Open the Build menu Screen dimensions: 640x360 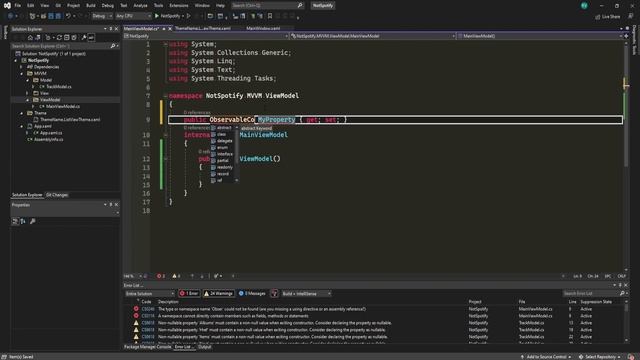pos(91,6)
